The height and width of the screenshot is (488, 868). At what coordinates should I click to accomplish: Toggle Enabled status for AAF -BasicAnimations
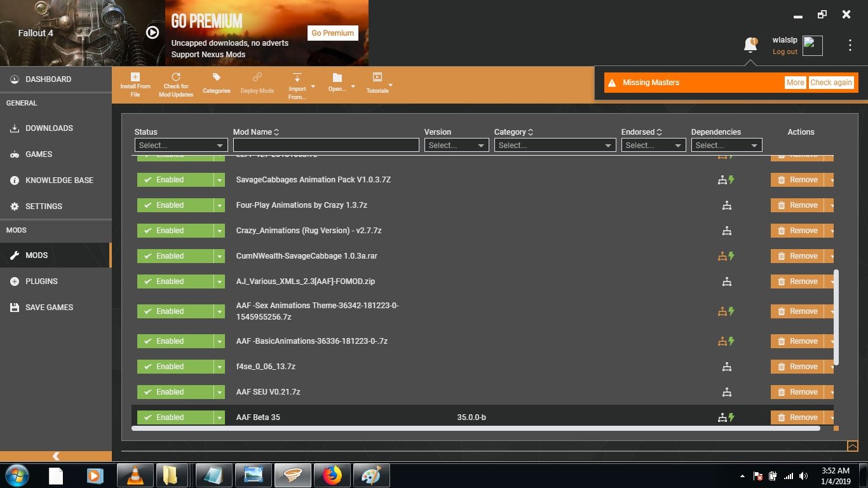[175, 341]
